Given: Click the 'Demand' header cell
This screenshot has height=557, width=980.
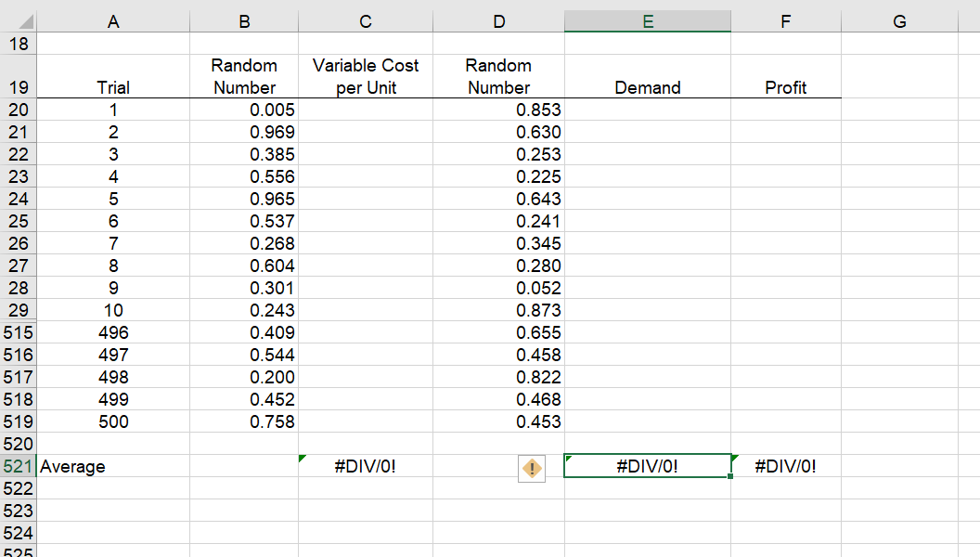Looking at the screenshot, I should 648,76.
